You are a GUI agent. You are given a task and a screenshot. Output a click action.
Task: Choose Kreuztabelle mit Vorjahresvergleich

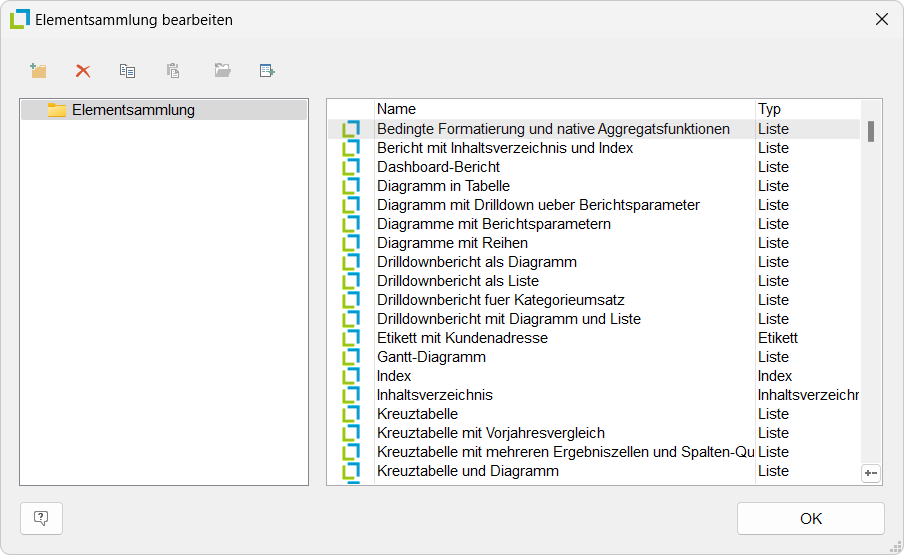click(x=491, y=433)
